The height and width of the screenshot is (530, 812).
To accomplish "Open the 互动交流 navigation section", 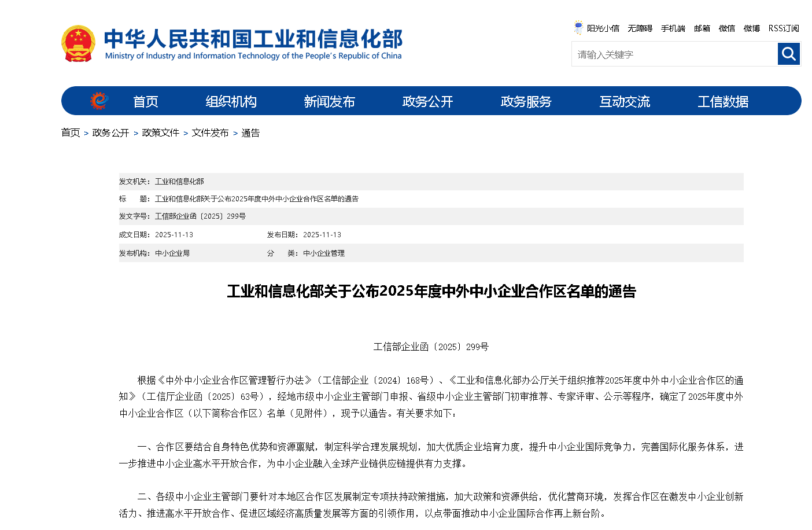I will click(x=625, y=101).
